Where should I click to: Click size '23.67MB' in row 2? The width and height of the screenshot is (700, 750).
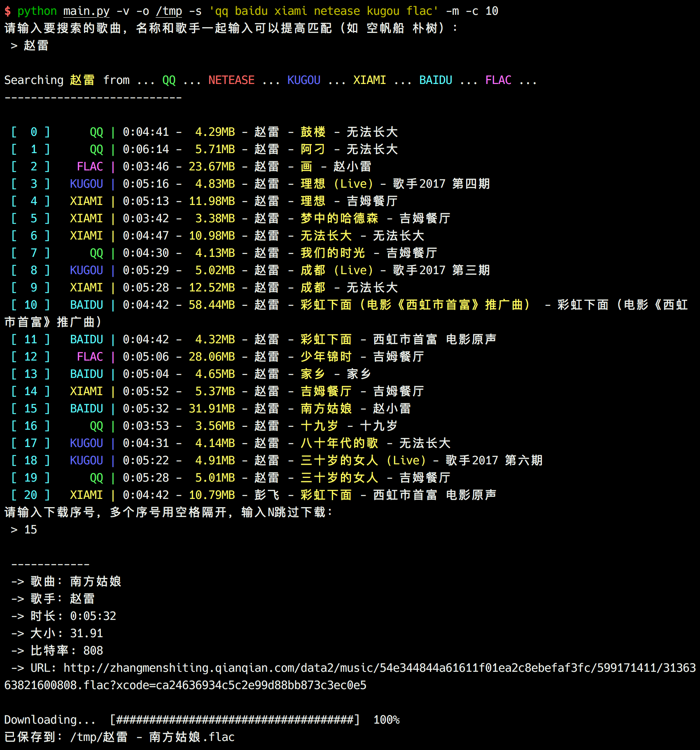pos(212,166)
